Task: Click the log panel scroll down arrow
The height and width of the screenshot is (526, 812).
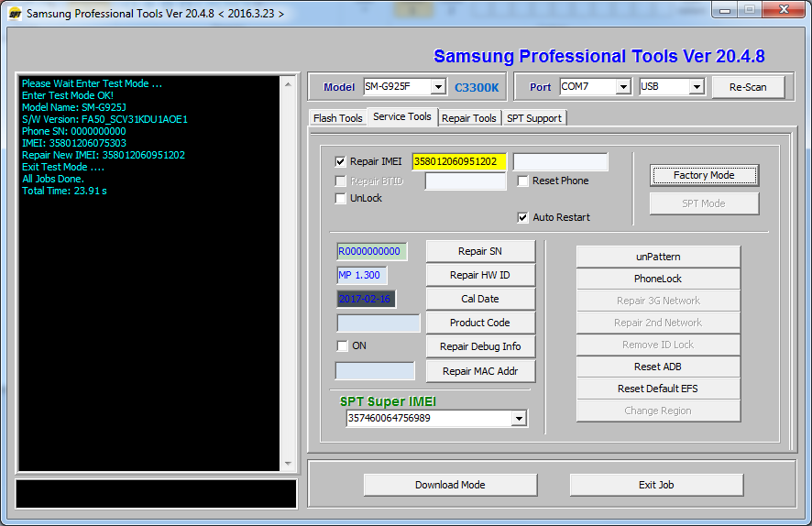Action: [x=289, y=464]
